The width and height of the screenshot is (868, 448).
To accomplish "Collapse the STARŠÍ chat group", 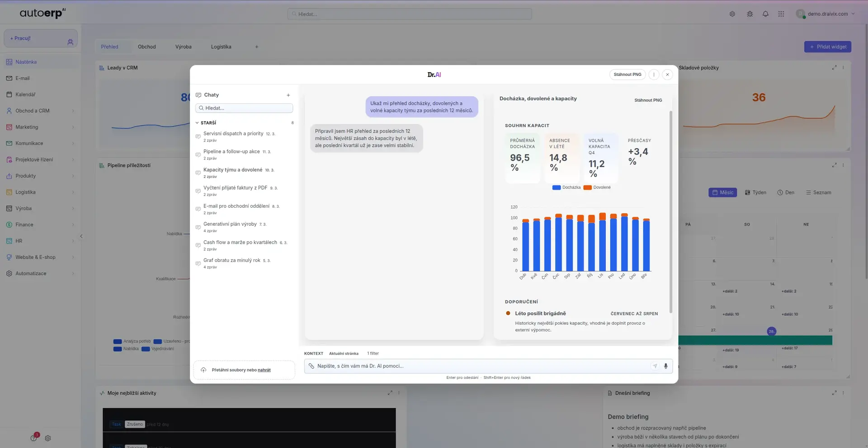I will tap(198, 123).
